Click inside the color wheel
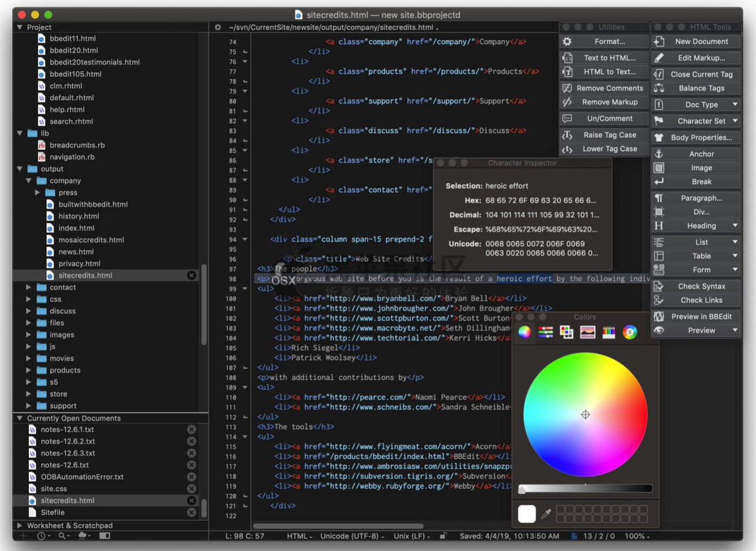 click(x=585, y=415)
